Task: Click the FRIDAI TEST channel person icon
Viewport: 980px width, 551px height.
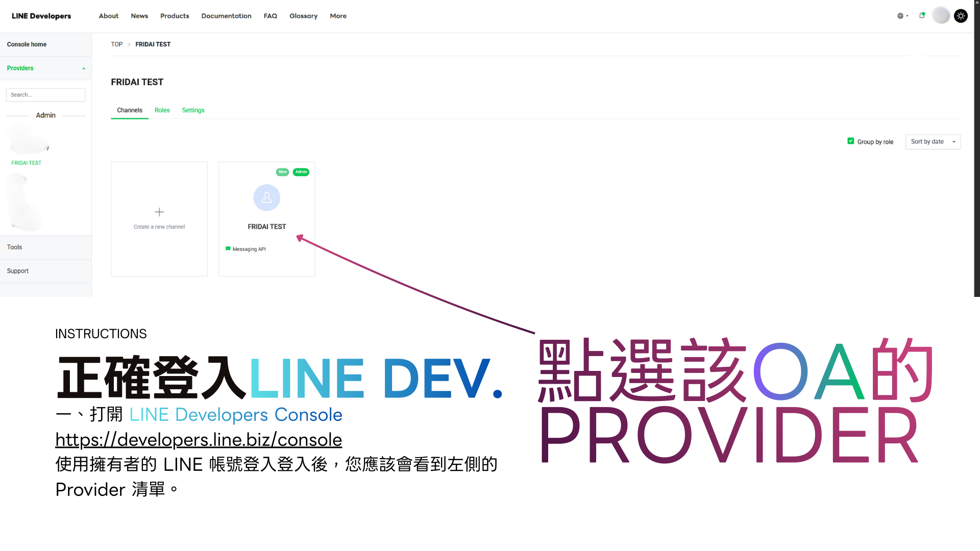Action: click(266, 197)
